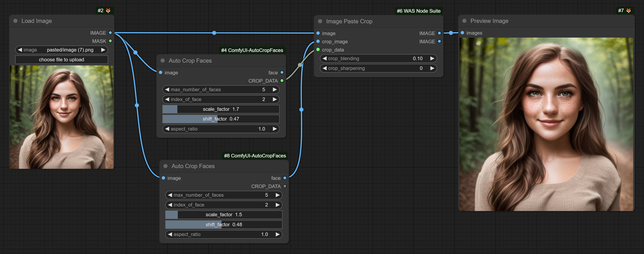
Task: Select the index_of_face stepper in node #4
Action: pyautogui.click(x=222, y=99)
